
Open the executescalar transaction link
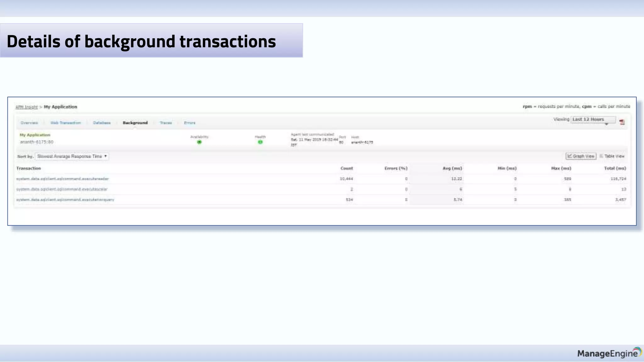point(62,189)
